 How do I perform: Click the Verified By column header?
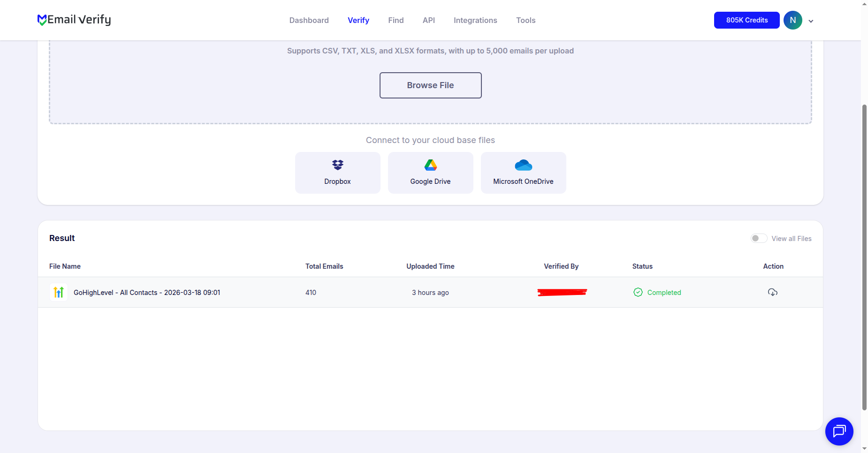pyautogui.click(x=561, y=266)
